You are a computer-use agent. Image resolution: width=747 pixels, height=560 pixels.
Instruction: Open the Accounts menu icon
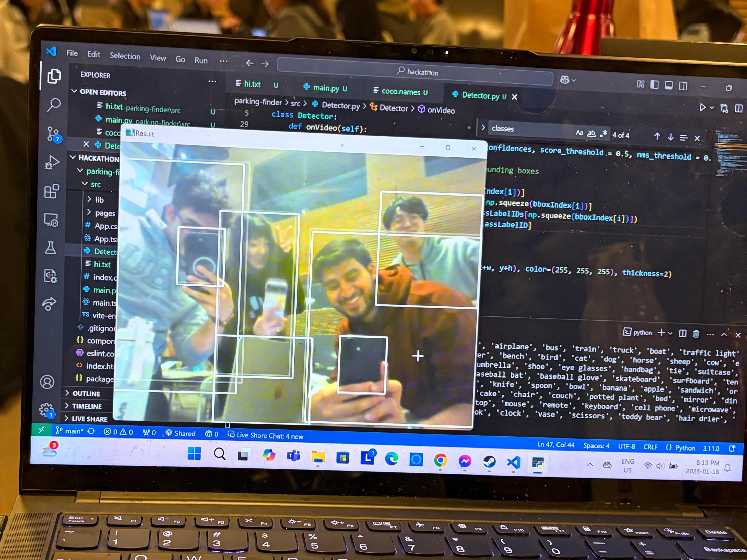coord(47,382)
